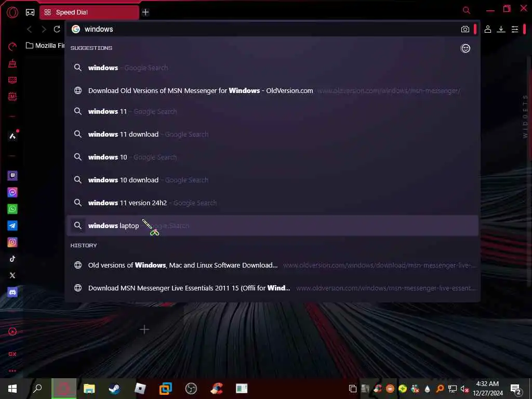Add a Speed Dial site with plus tile

(144, 329)
